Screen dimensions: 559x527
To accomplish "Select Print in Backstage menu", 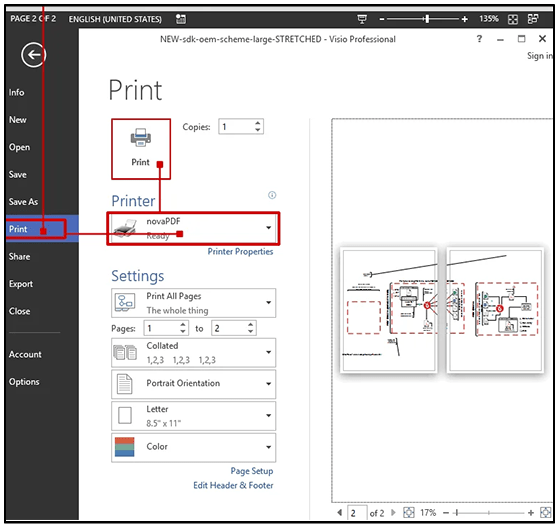I will [42, 229].
